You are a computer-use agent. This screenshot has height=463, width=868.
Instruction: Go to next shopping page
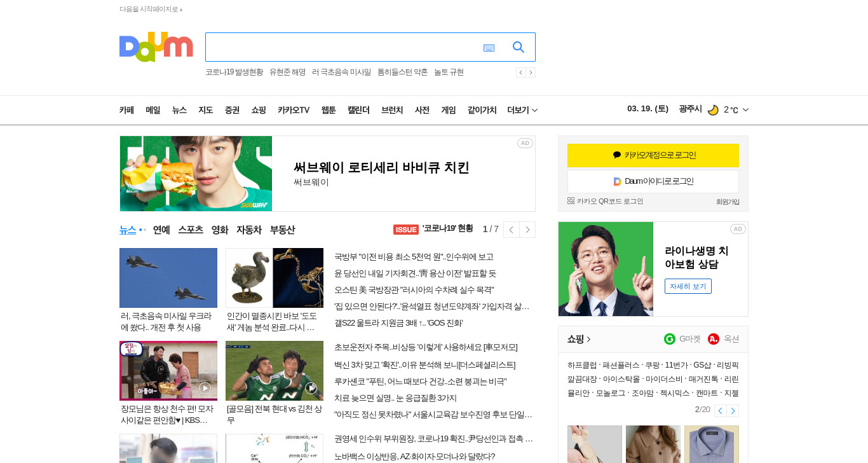click(733, 411)
